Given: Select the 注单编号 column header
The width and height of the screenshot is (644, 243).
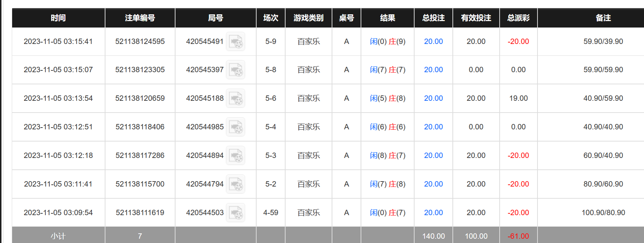Looking at the screenshot, I should tap(140, 18).
